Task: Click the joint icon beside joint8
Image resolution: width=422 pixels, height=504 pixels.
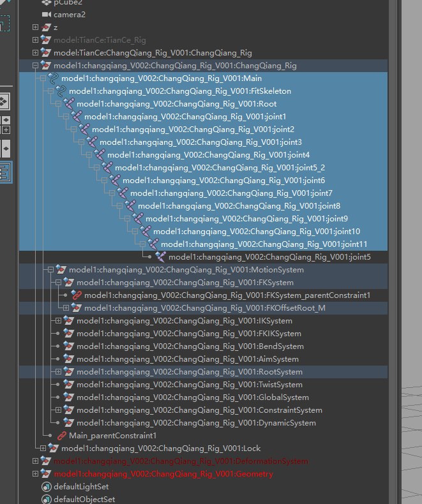Action: pyautogui.click(x=130, y=205)
